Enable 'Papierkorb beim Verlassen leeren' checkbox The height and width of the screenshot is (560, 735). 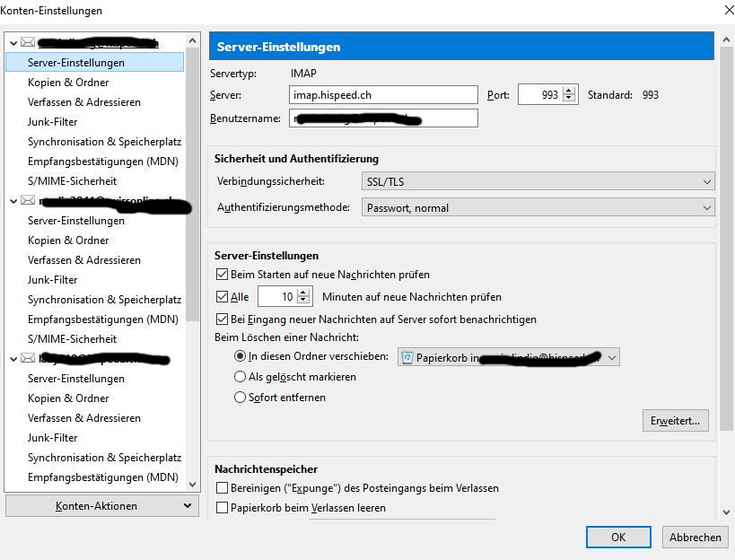[223, 508]
